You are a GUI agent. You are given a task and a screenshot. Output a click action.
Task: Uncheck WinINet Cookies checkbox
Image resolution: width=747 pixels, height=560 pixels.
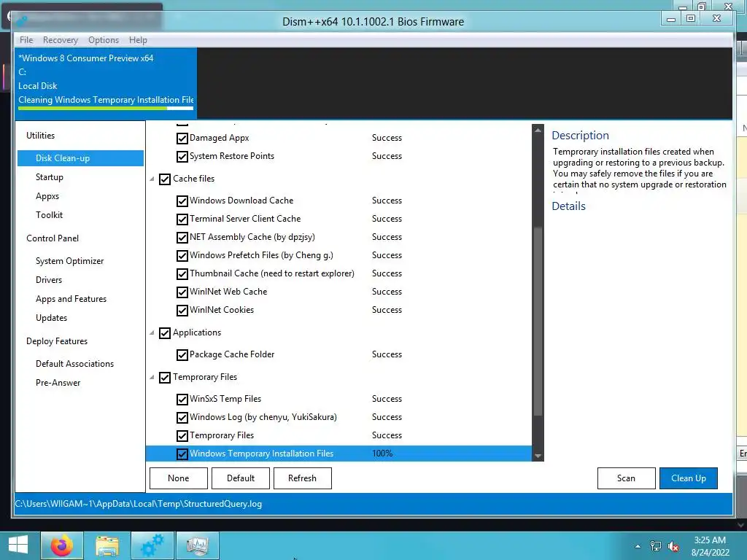click(x=182, y=311)
